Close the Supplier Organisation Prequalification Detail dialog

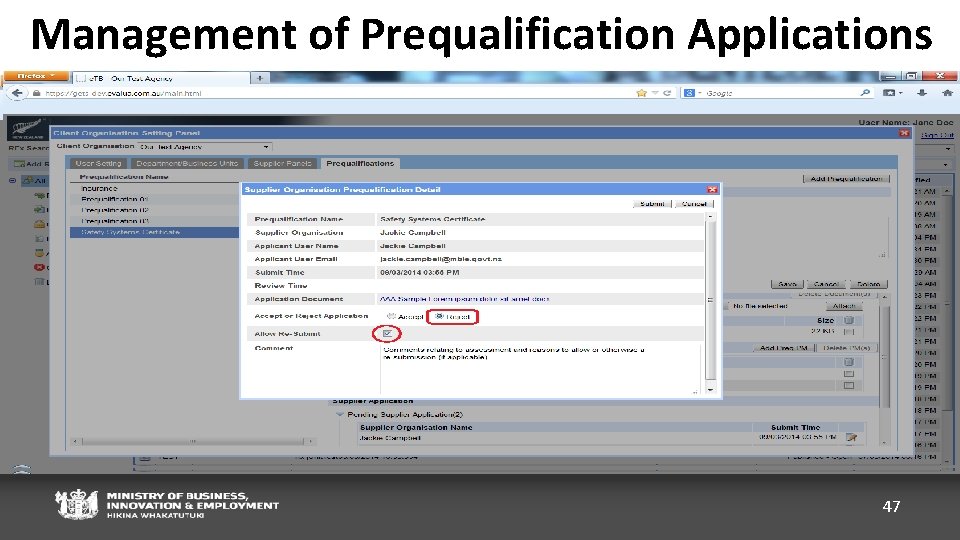pos(711,190)
